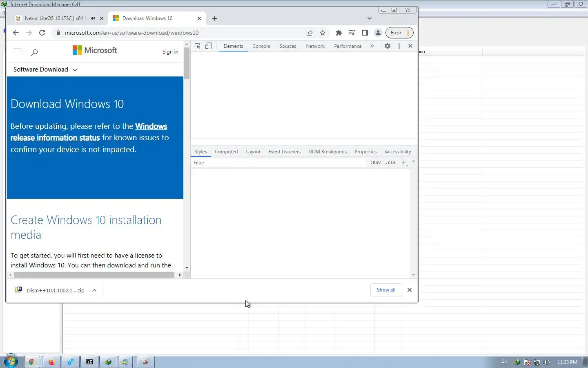Open Microsoft site hamburger menu

coord(17,51)
